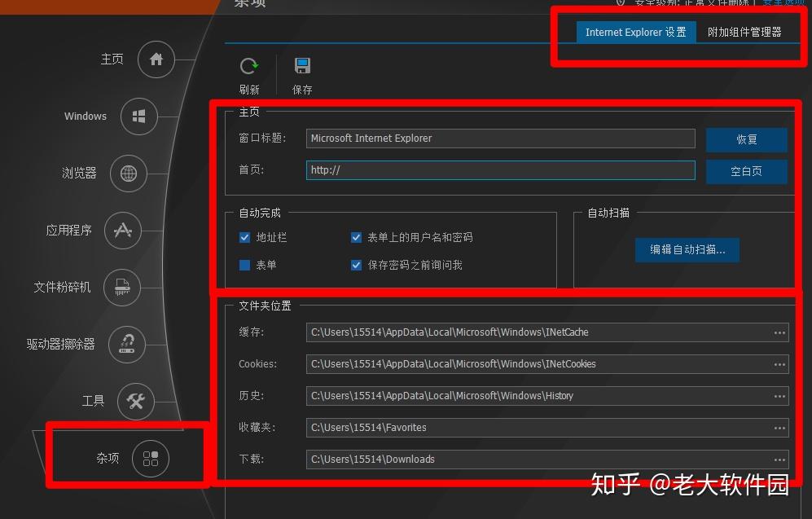This screenshot has height=519, width=812.
Task: Open the 主页 home section icon
Action: pyautogui.click(x=156, y=59)
